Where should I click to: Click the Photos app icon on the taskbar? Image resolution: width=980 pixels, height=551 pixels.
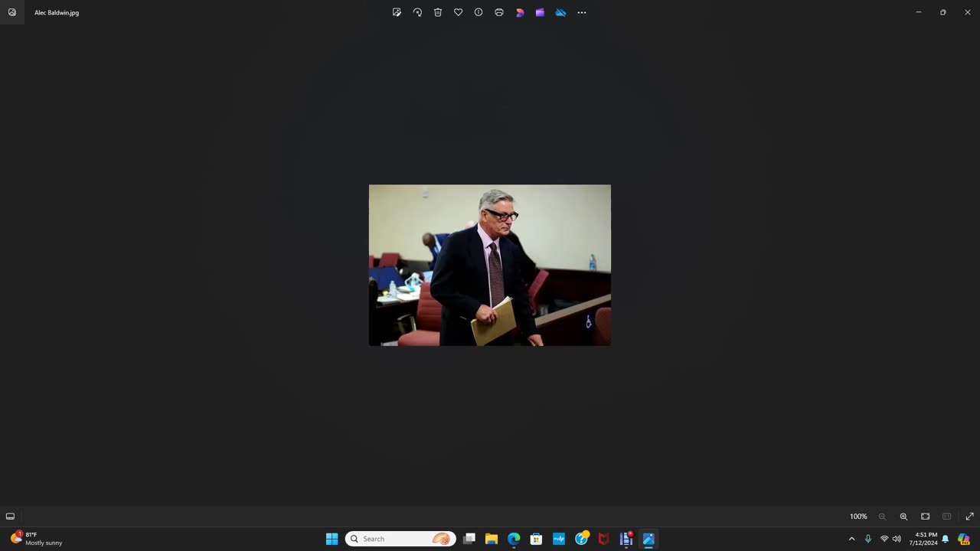click(648, 539)
